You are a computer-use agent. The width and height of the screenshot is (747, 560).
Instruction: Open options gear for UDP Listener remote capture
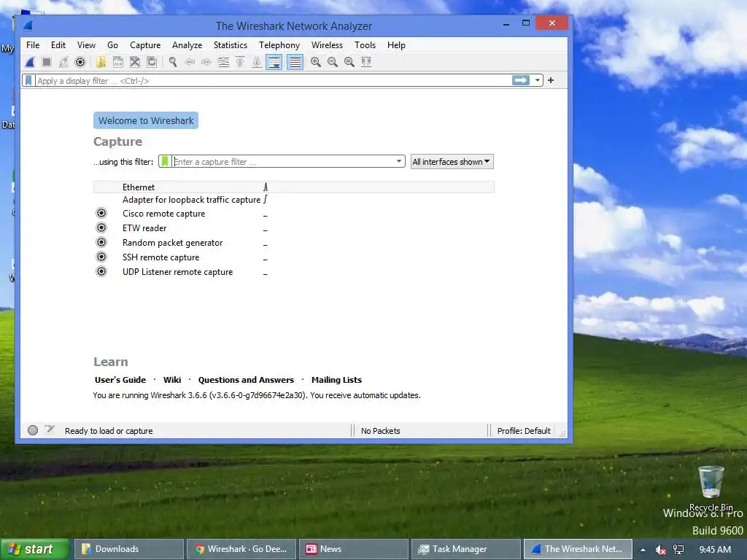click(101, 271)
